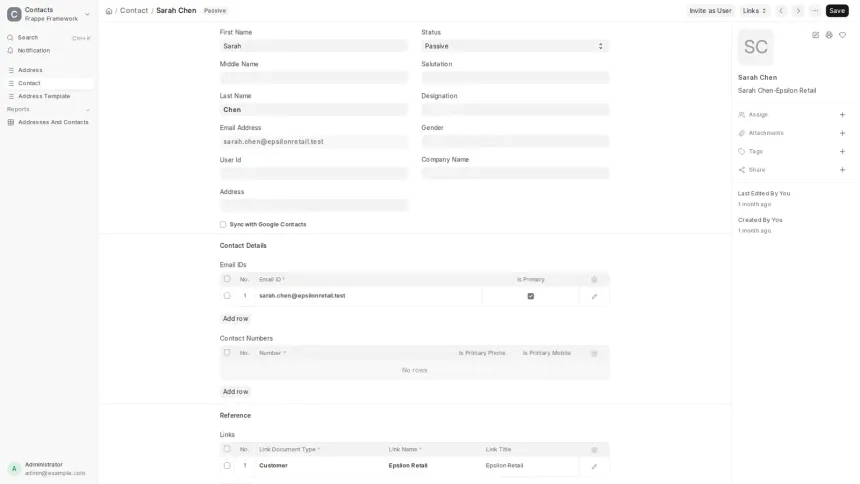The image size is (860, 484).
Task: Select all rows in Email IDs table
Action: click(x=227, y=279)
